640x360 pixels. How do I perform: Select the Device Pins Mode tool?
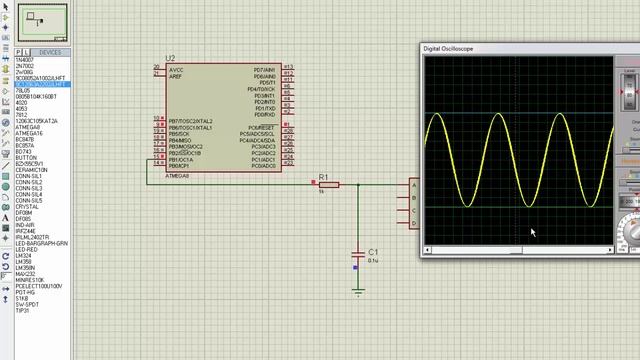coord(5,91)
